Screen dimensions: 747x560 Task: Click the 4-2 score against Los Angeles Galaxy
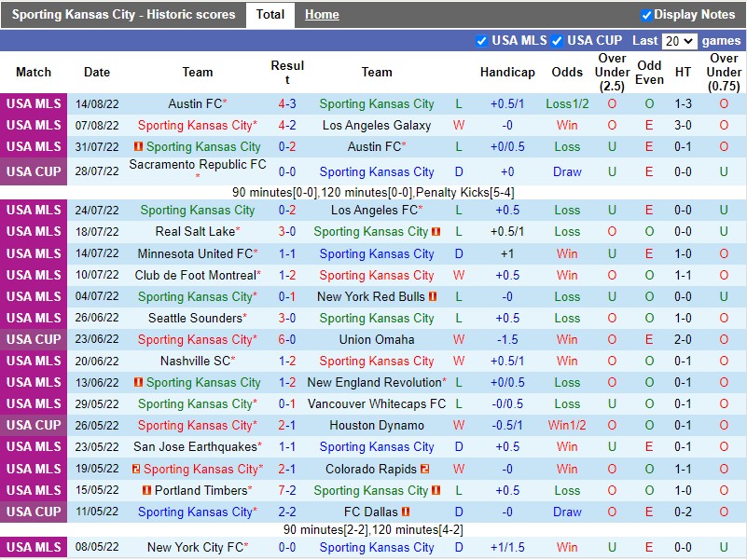pos(287,125)
